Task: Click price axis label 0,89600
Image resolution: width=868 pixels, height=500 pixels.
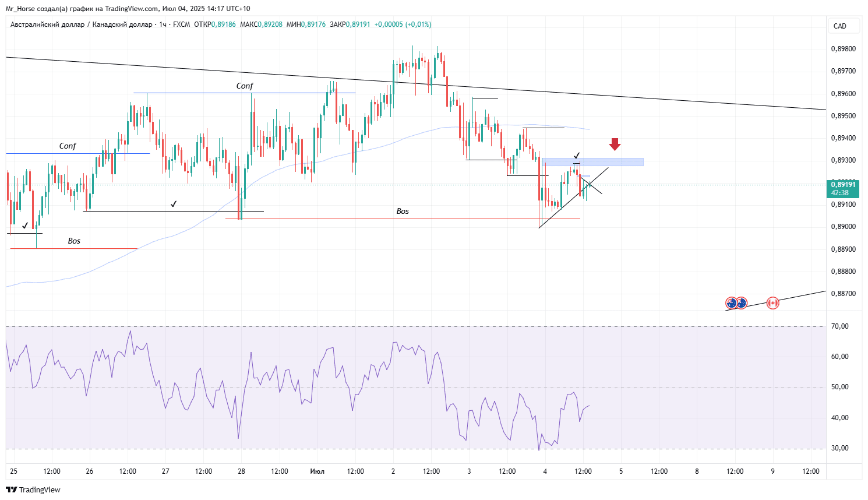Action: 844,93
